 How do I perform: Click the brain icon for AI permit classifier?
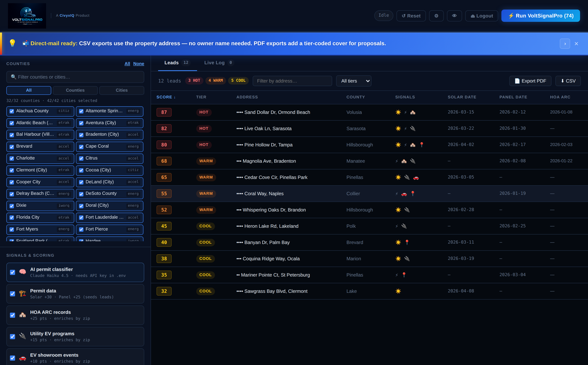(22, 272)
